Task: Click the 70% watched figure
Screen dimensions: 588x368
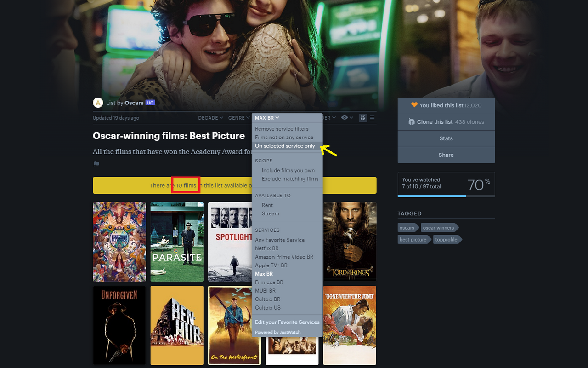Action: point(479,184)
